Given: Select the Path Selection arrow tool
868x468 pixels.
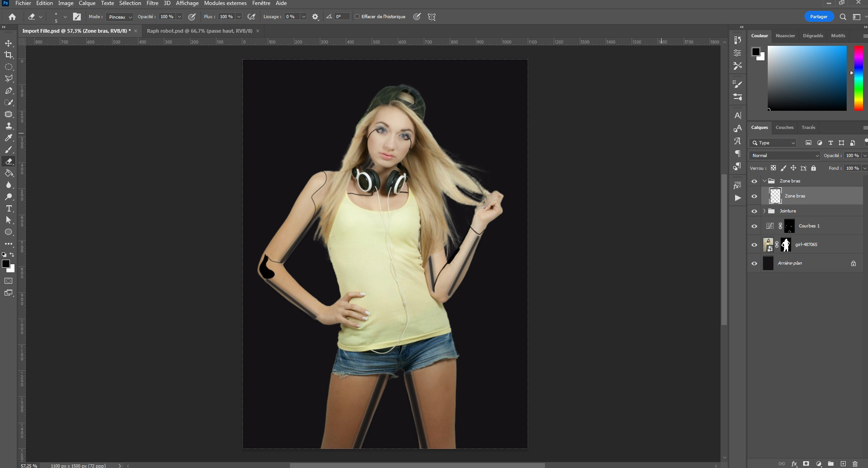Looking at the screenshot, I should pyautogui.click(x=9, y=220).
